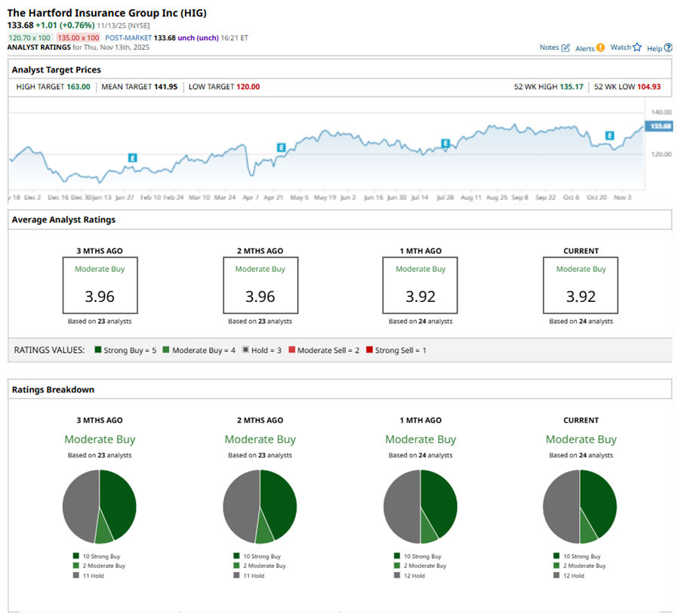Select the earnings E marker near Apr 21
681x616 pixels.
click(281, 147)
